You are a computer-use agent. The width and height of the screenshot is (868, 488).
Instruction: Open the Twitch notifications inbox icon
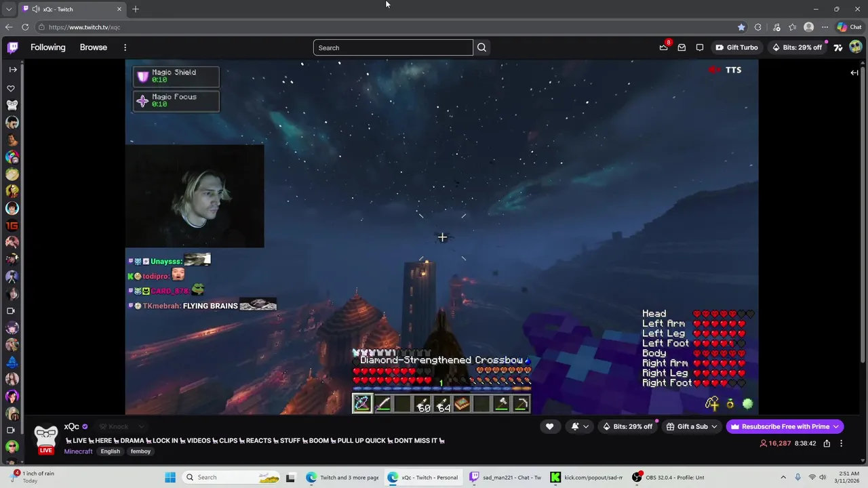pyautogui.click(x=682, y=47)
